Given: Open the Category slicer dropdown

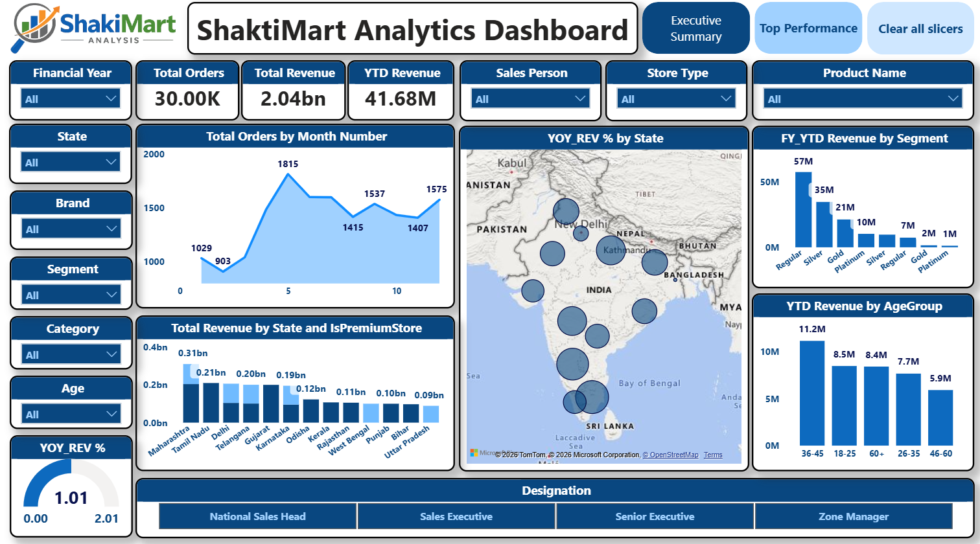Looking at the screenshot, I should 71,355.
